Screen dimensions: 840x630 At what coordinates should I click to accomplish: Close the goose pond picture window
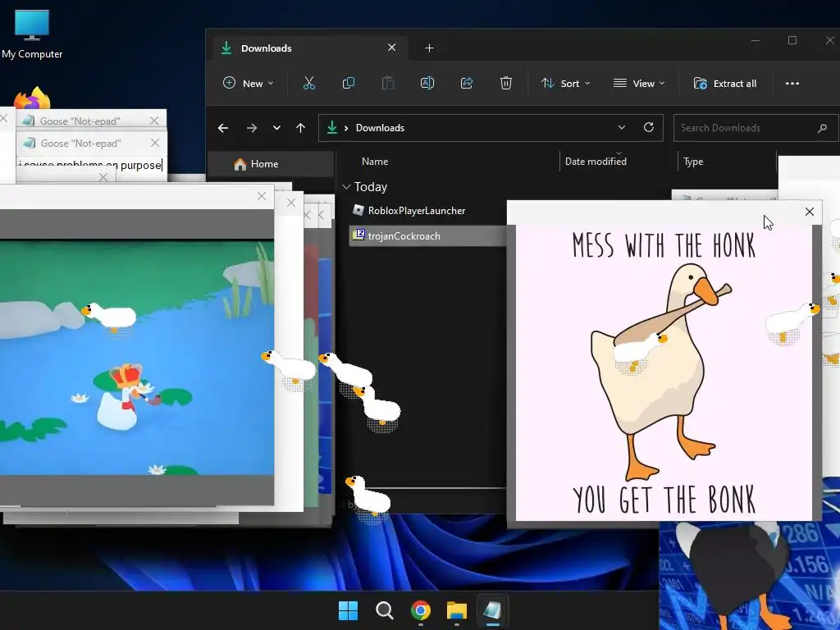[262, 197]
